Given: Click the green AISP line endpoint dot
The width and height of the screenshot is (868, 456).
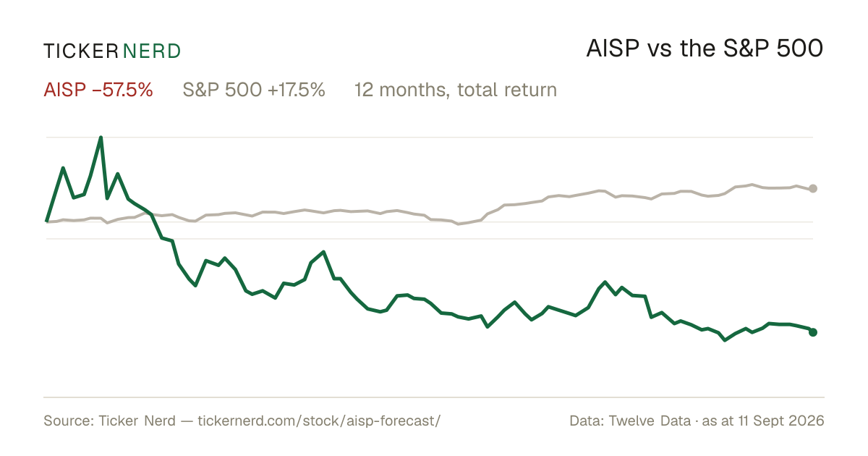Looking at the screenshot, I should pos(813,332).
